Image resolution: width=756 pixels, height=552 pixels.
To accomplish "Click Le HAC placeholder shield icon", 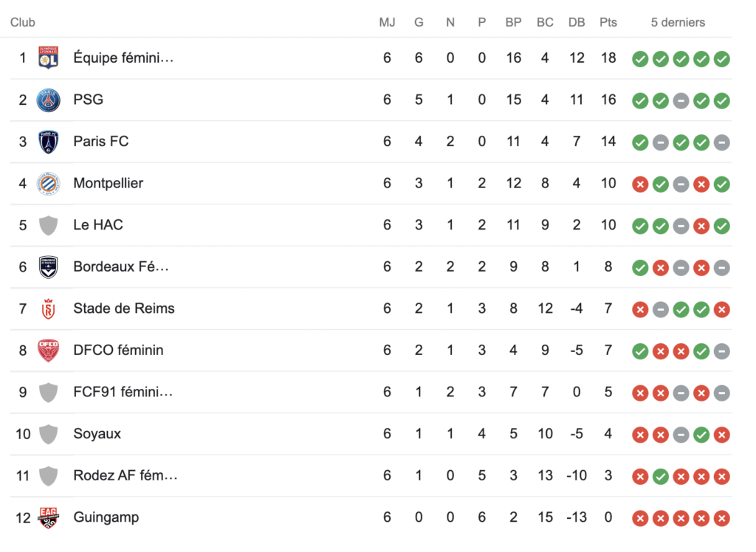I will (48, 225).
